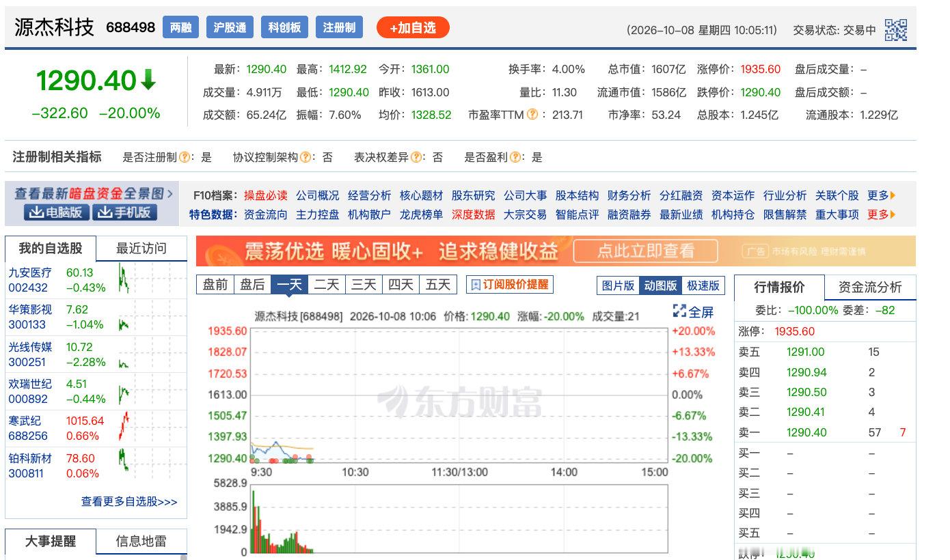The image size is (950, 560).
Task: Click help icon beside 是否盈利
Action: [515, 157]
